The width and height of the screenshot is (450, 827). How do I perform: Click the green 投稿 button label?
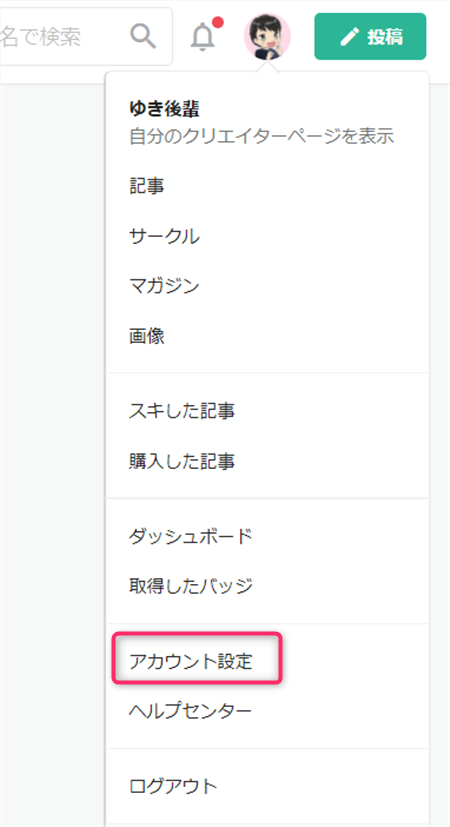385,36
